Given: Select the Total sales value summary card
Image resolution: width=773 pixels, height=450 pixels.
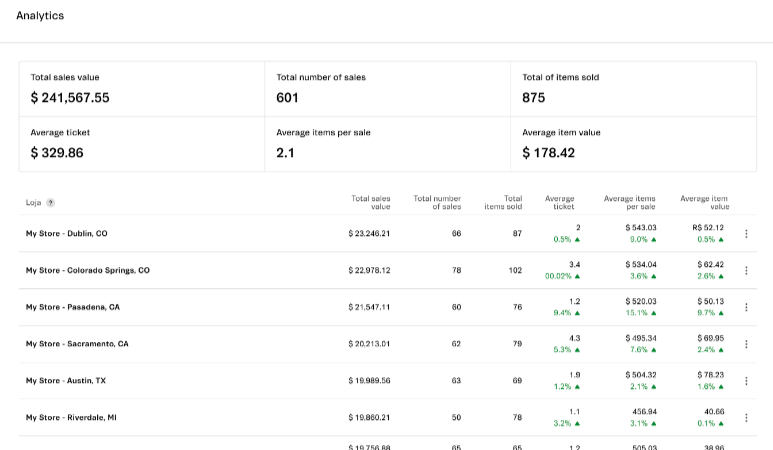Looking at the screenshot, I should [x=141, y=88].
